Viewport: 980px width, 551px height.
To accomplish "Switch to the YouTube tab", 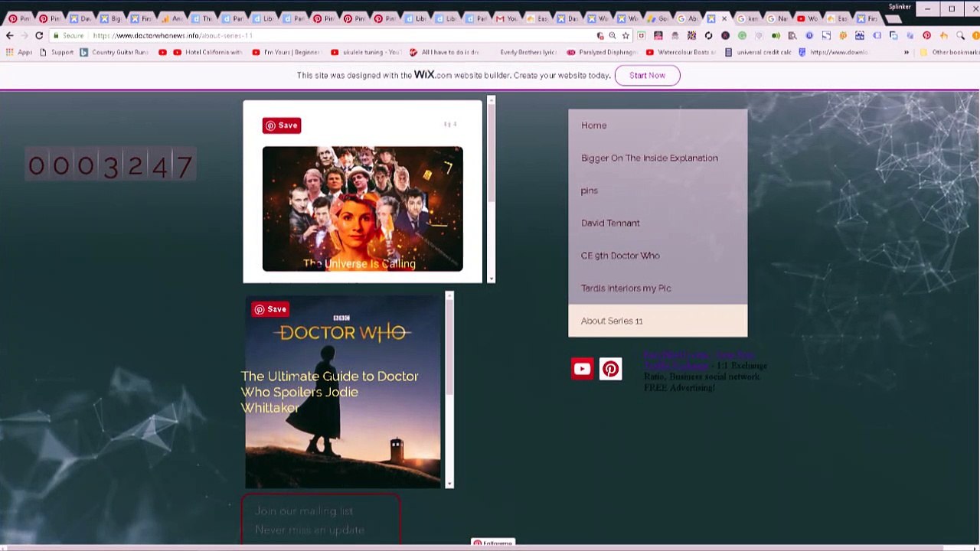I will [806, 18].
